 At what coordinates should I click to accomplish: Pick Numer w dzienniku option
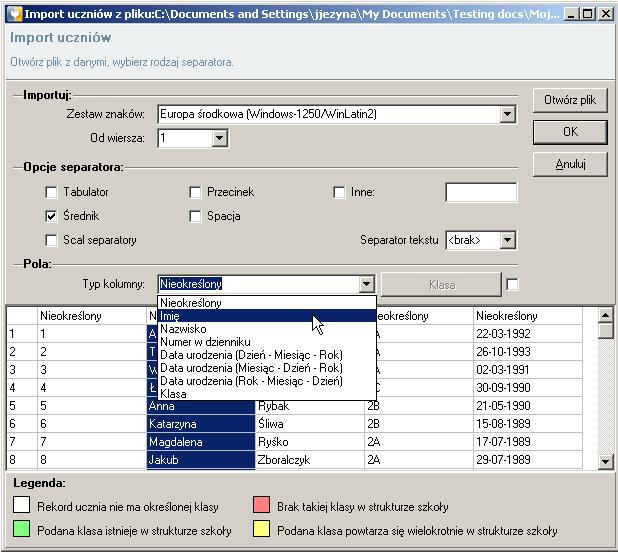[x=267, y=342]
